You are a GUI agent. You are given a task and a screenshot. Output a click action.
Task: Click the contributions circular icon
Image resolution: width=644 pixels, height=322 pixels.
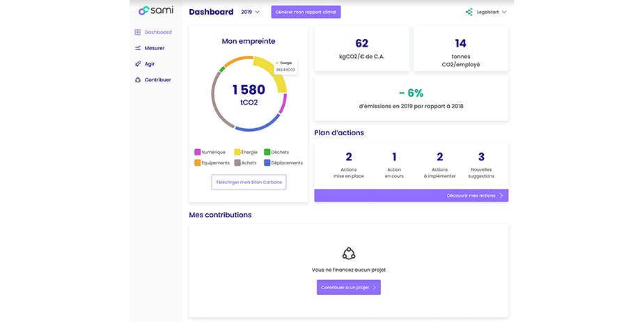349,253
